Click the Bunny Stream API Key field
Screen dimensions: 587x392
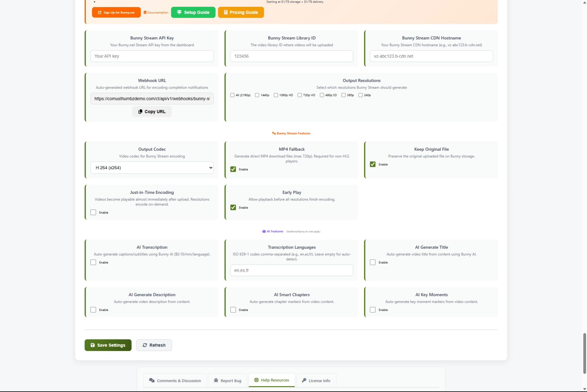pyautogui.click(x=152, y=56)
